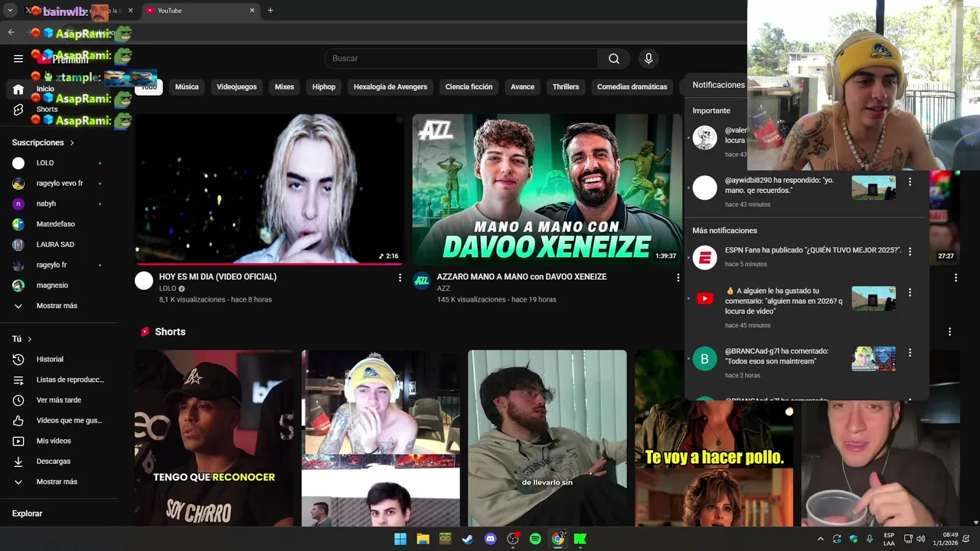Open Shorts from the sidebar icon
This screenshot has width=980, height=551.
pyautogui.click(x=18, y=109)
